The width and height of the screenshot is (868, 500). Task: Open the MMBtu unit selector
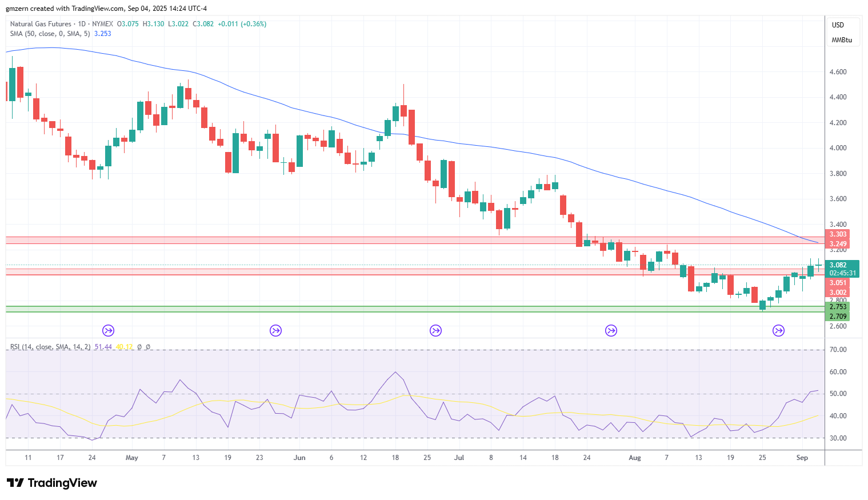pyautogui.click(x=842, y=40)
